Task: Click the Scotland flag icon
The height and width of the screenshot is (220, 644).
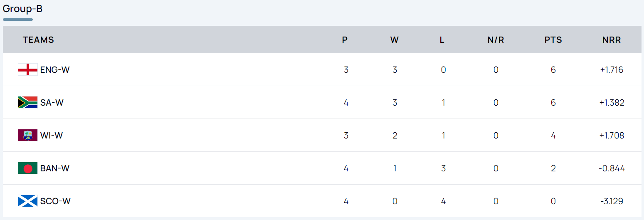Action: pyautogui.click(x=28, y=201)
